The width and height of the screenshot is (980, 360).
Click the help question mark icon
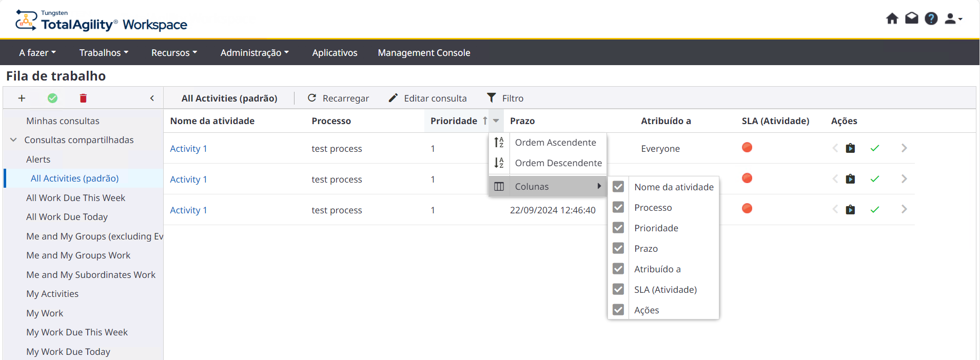[931, 19]
